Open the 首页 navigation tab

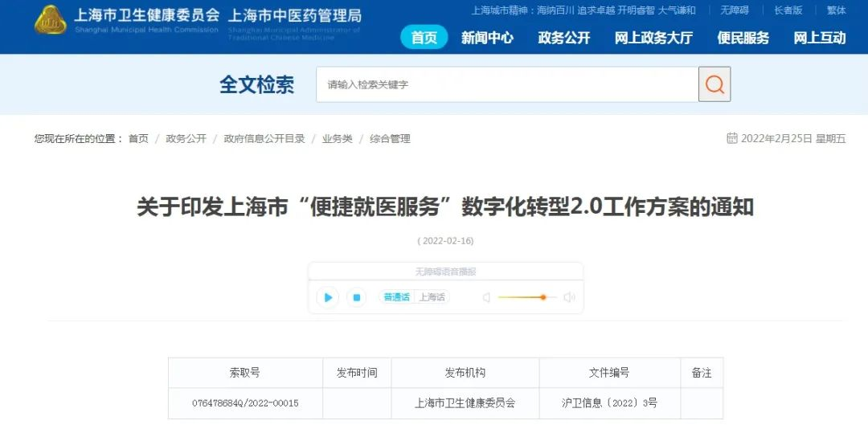tap(424, 38)
